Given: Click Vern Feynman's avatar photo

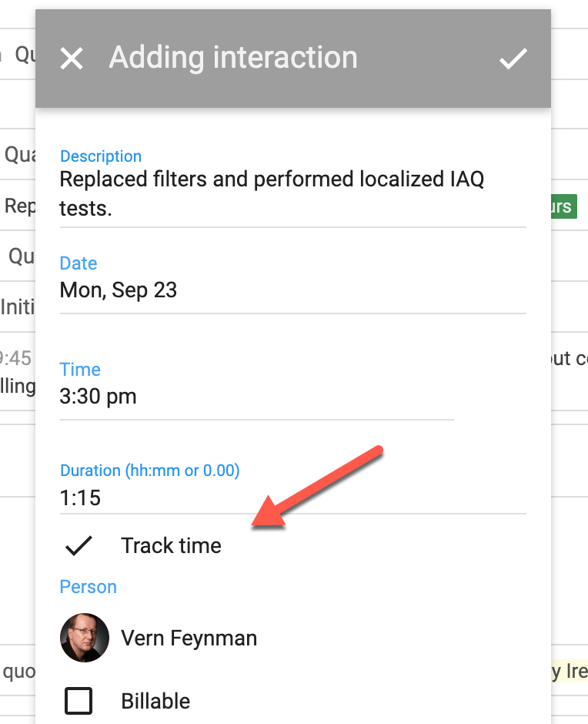Looking at the screenshot, I should (x=84, y=638).
